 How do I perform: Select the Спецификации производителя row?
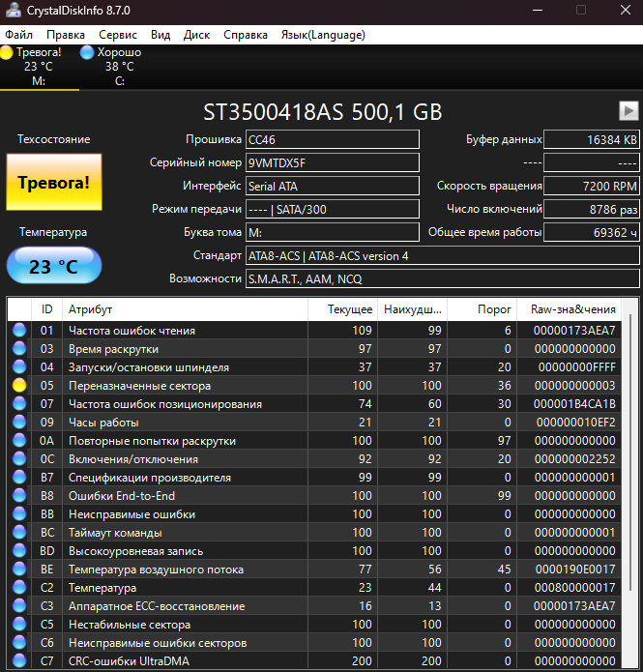pos(314,478)
